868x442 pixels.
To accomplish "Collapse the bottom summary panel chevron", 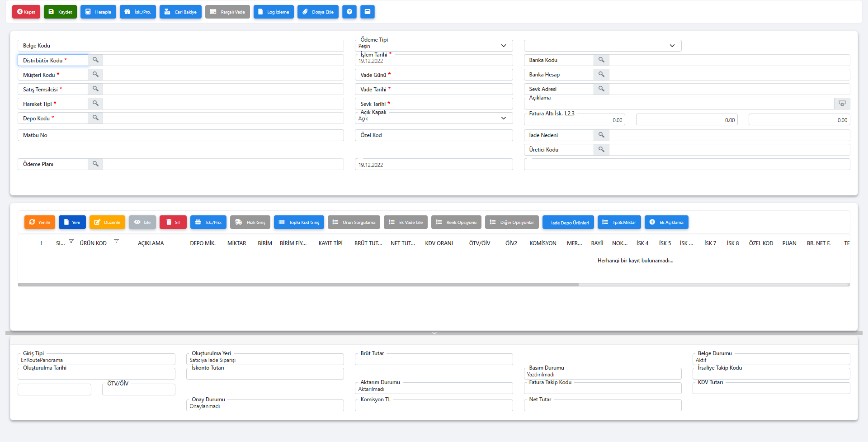I will 434,333.
